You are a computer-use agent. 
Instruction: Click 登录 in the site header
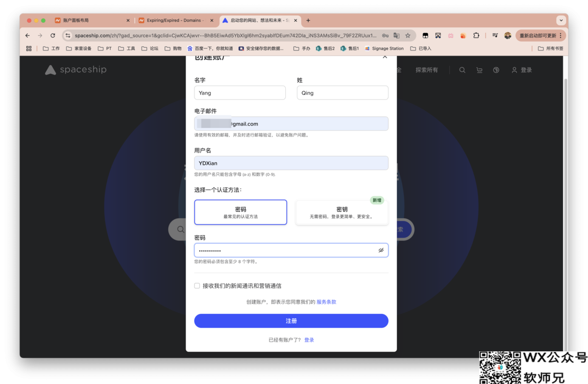click(x=522, y=70)
